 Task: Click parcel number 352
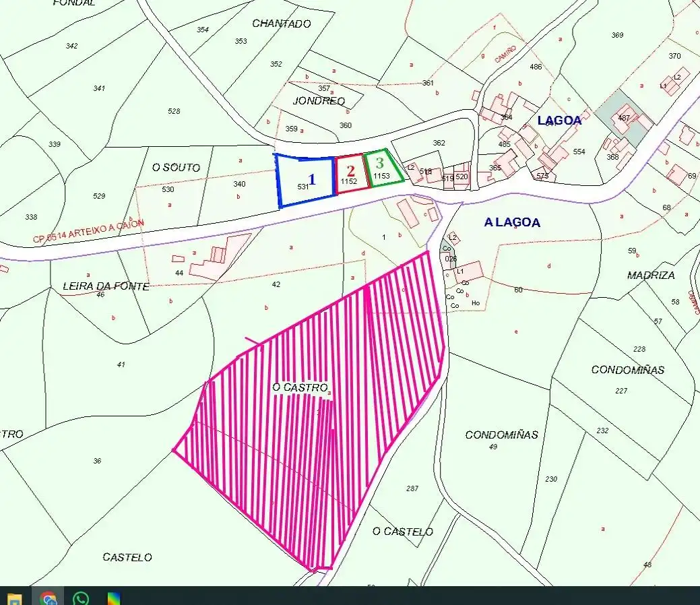tap(276, 64)
